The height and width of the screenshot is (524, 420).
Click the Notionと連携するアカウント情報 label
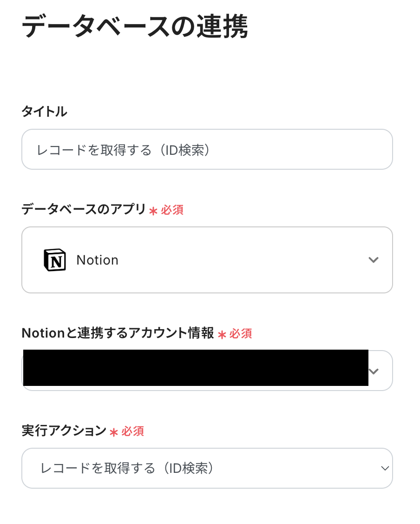118,333
